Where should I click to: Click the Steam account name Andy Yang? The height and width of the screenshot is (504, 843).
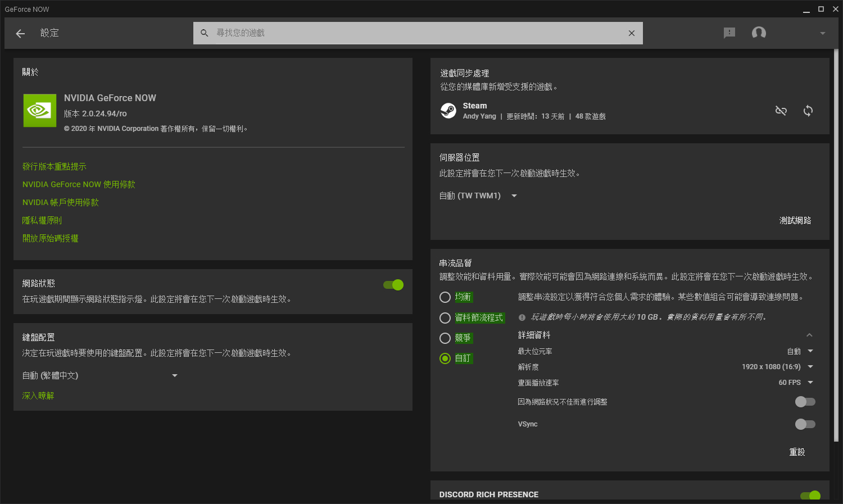479,116
